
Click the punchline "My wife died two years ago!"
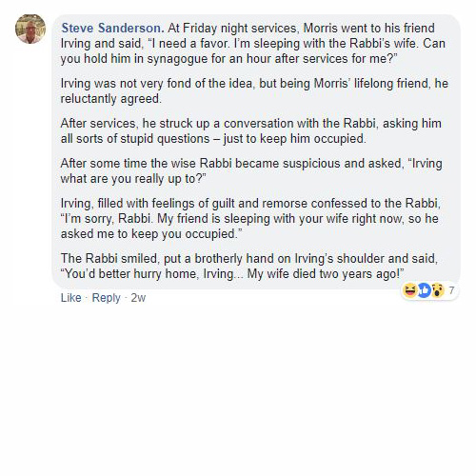tap(326, 273)
